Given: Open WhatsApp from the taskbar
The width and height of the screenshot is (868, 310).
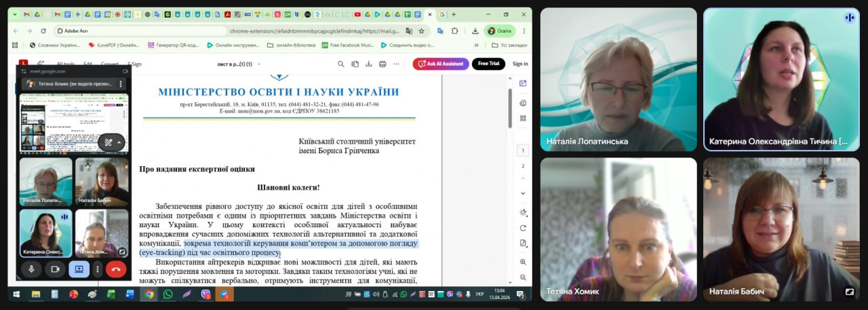Looking at the screenshot, I should click(x=167, y=294).
